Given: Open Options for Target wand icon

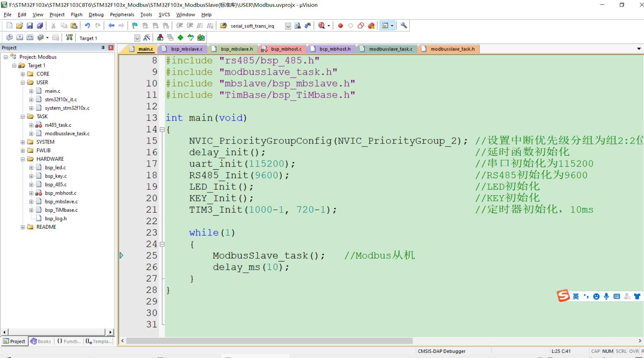Looking at the screenshot, I should coord(147,37).
